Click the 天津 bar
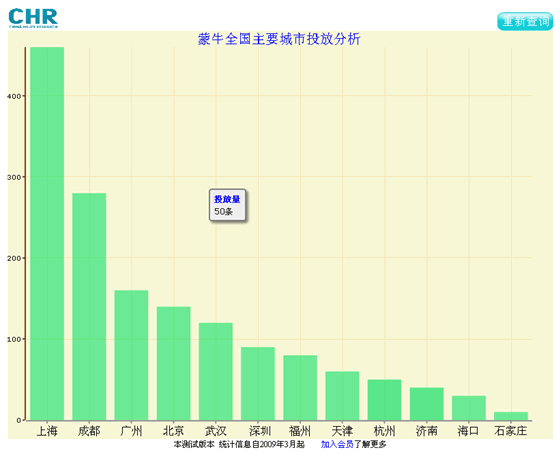 pos(342,396)
